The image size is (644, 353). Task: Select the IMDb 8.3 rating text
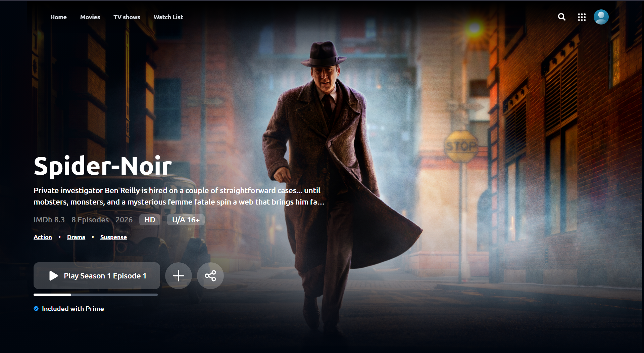49,220
